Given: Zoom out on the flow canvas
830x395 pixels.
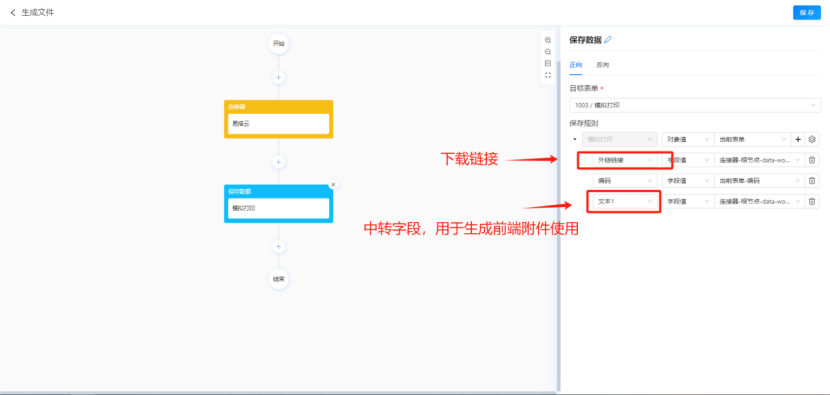Looking at the screenshot, I should [548, 52].
